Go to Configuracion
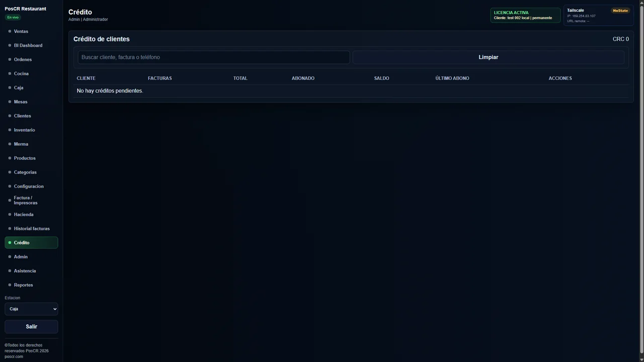 (31, 186)
